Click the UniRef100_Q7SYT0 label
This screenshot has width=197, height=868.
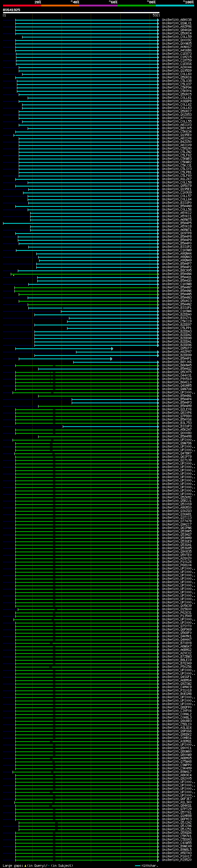coord(177,626)
